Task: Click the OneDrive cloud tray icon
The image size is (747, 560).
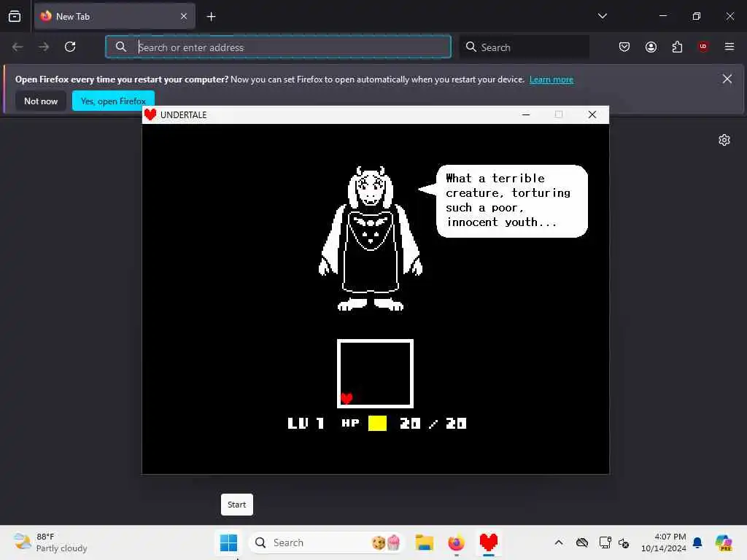Action: [581, 542]
